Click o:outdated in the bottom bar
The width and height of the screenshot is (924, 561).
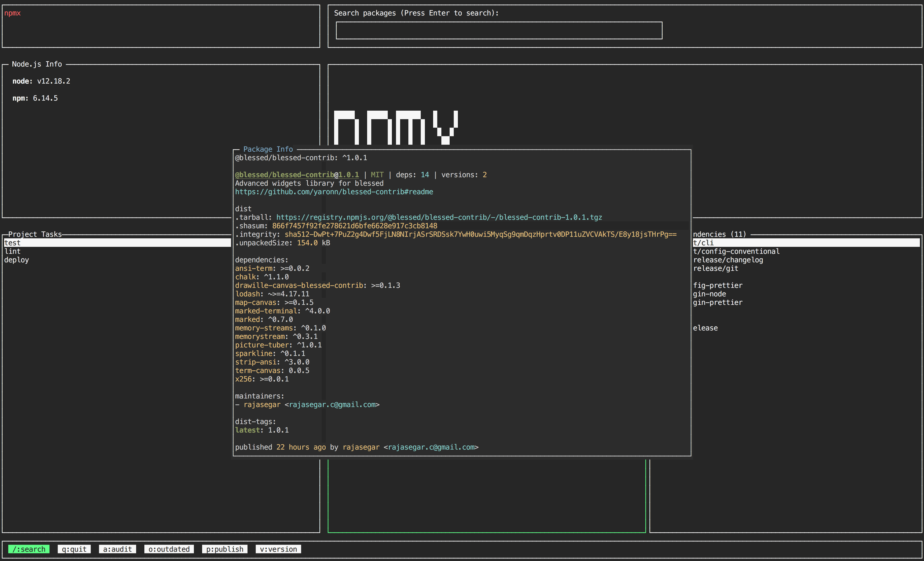pyautogui.click(x=169, y=549)
